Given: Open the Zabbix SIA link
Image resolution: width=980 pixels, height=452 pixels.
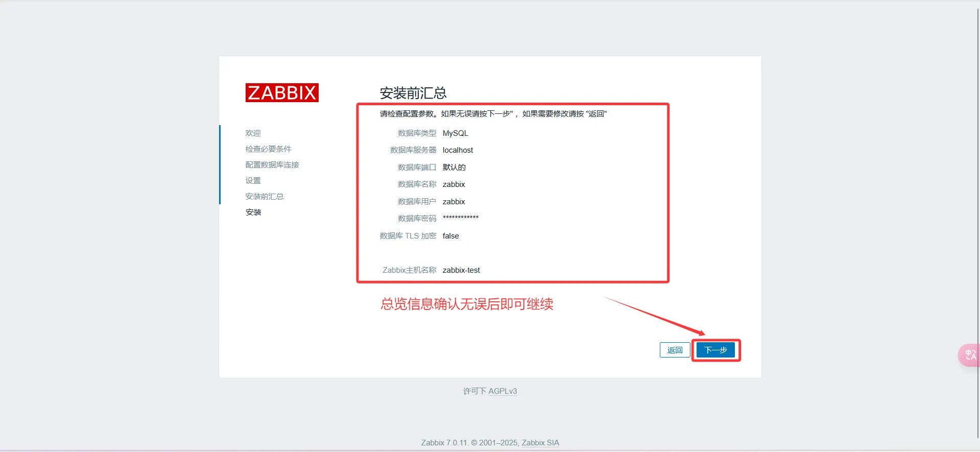Looking at the screenshot, I should pos(540,443).
